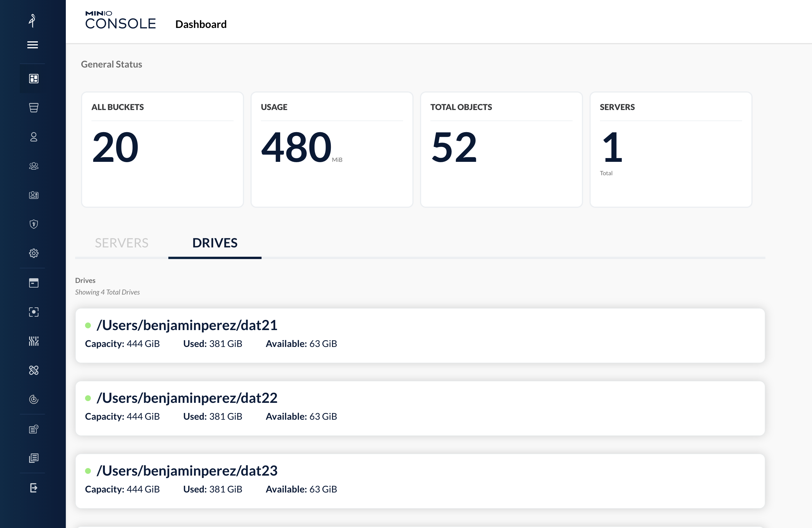Click the /Users/benjaminperez/dat22 drive card
Screen dimensions: 812x528
420,408
